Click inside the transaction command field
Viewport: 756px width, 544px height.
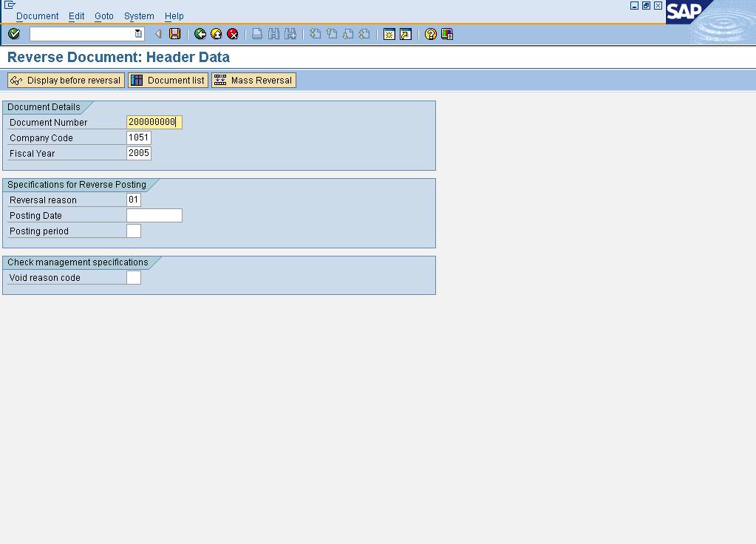click(82, 34)
